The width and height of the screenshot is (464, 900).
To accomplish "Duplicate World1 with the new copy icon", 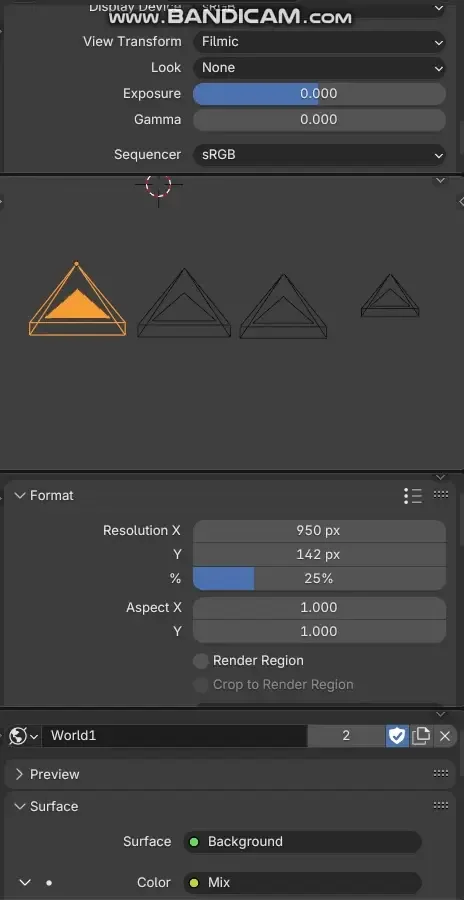I will point(421,736).
